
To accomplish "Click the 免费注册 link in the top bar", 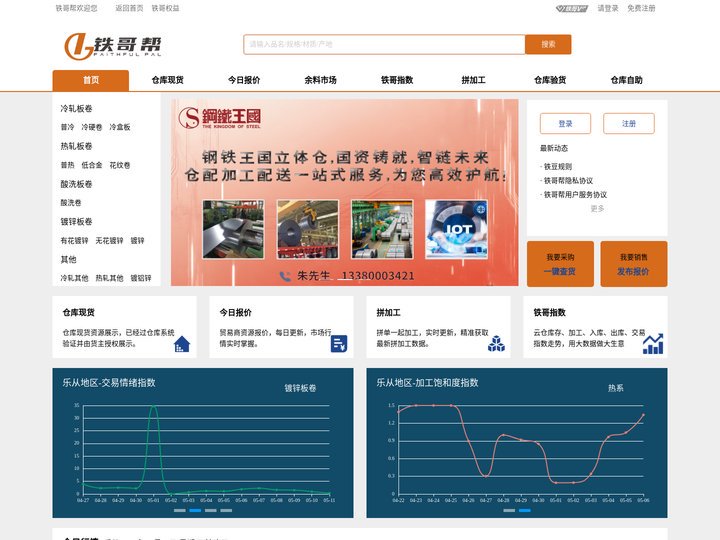I will click(641, 8).
